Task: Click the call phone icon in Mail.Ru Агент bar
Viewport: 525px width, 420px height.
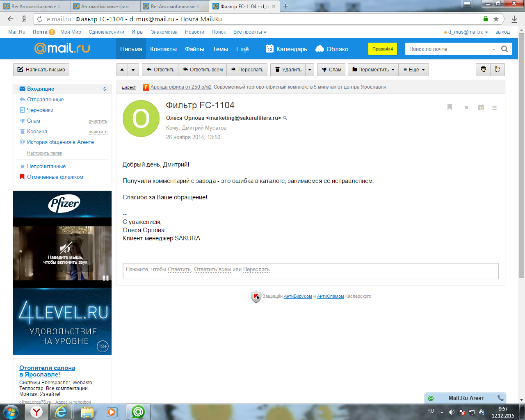Action: tap(500, 398)
